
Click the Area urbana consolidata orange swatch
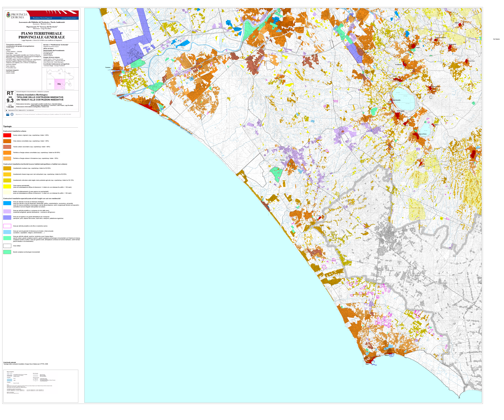[x=7, y=141]
